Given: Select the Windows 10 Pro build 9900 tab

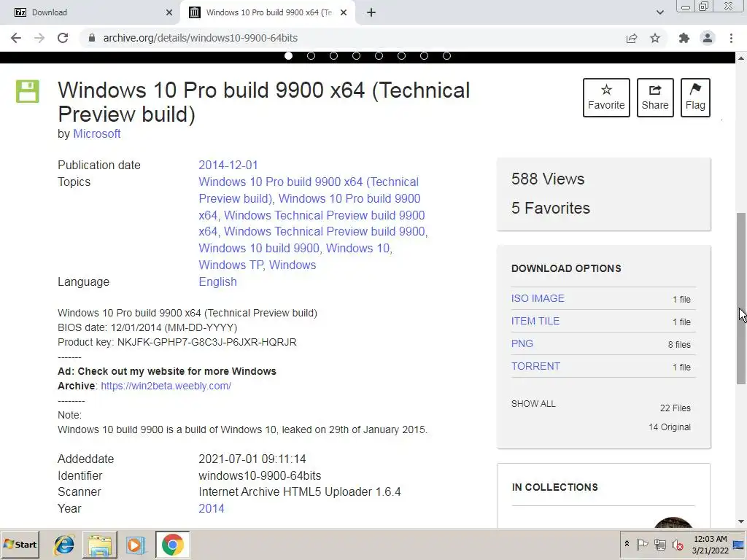Looking at the screenshot, I should [x=268, y=12].
